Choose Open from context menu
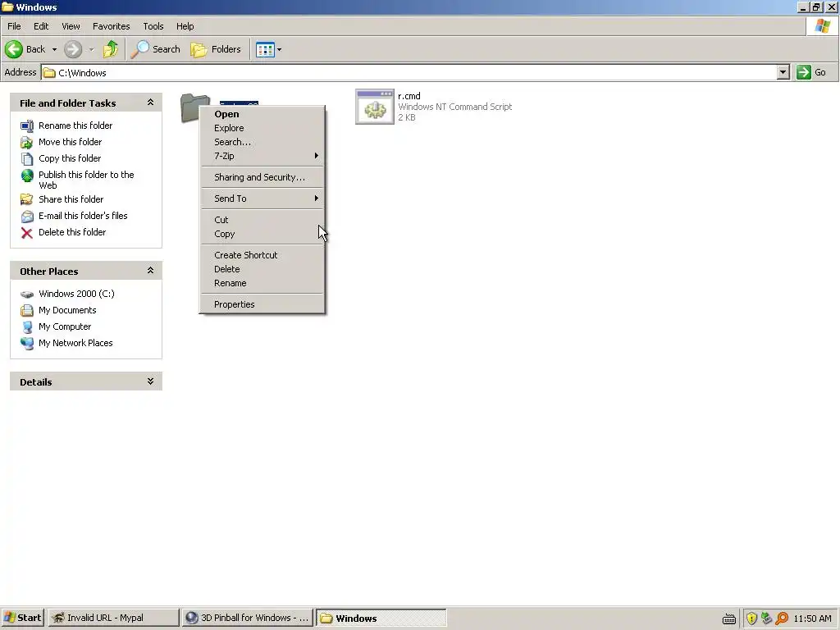Viewport: 840px width, 630px height. tap(262, 114)
